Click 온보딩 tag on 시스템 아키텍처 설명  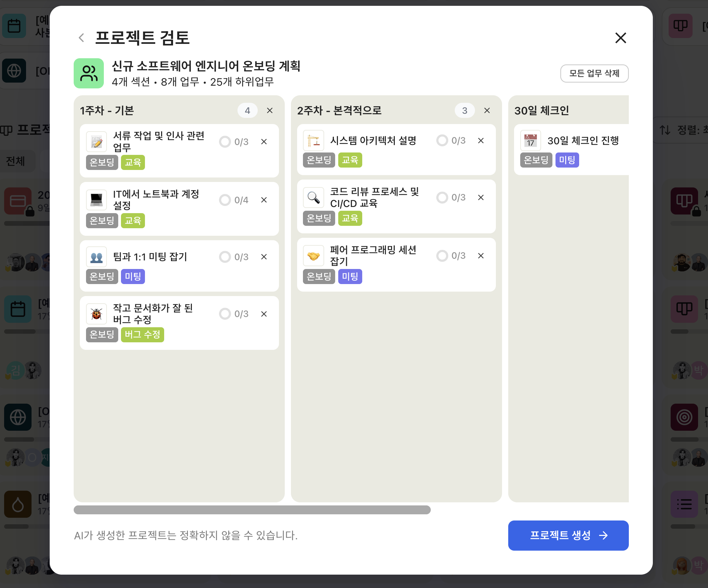tap(319, 160)
